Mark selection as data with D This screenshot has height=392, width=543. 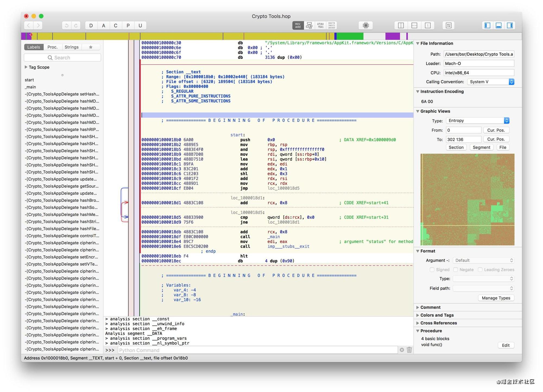[x=91, y=26]
